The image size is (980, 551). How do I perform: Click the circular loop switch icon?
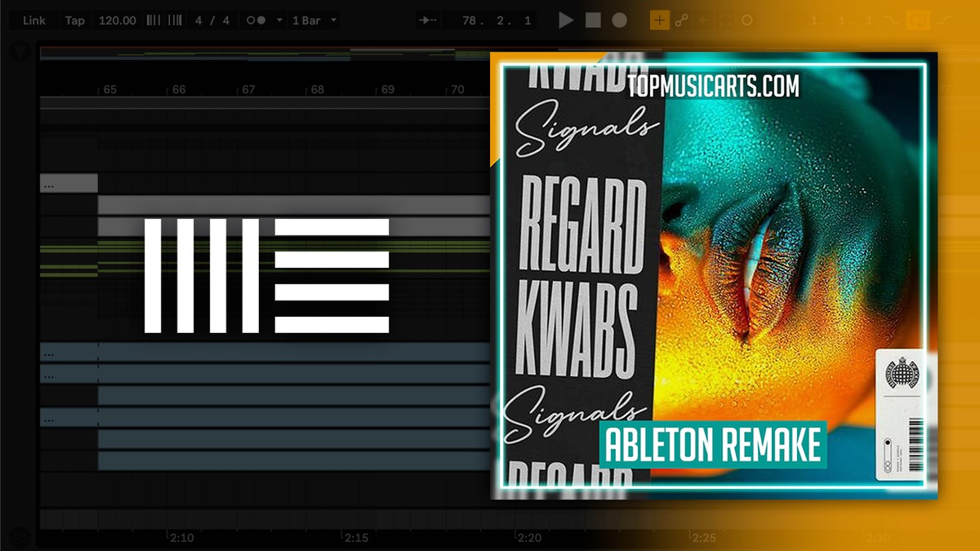click(747, 20)
